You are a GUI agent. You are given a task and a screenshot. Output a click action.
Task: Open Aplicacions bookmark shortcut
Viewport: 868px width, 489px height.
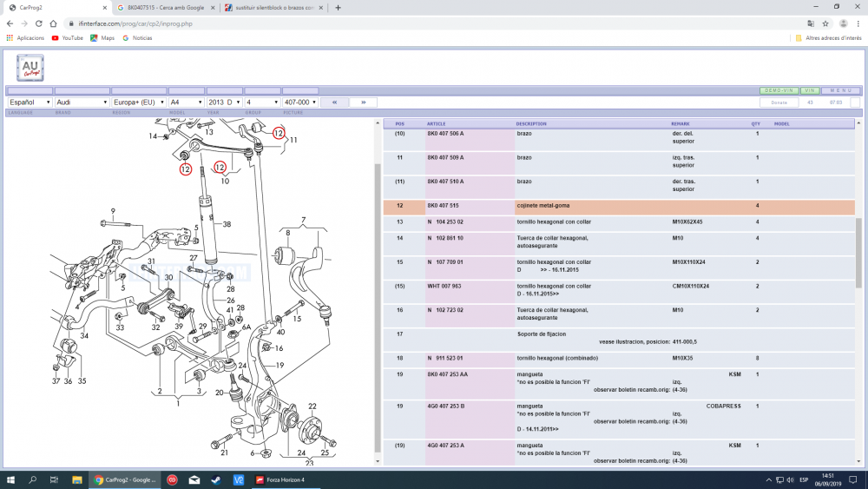[25, 38]
